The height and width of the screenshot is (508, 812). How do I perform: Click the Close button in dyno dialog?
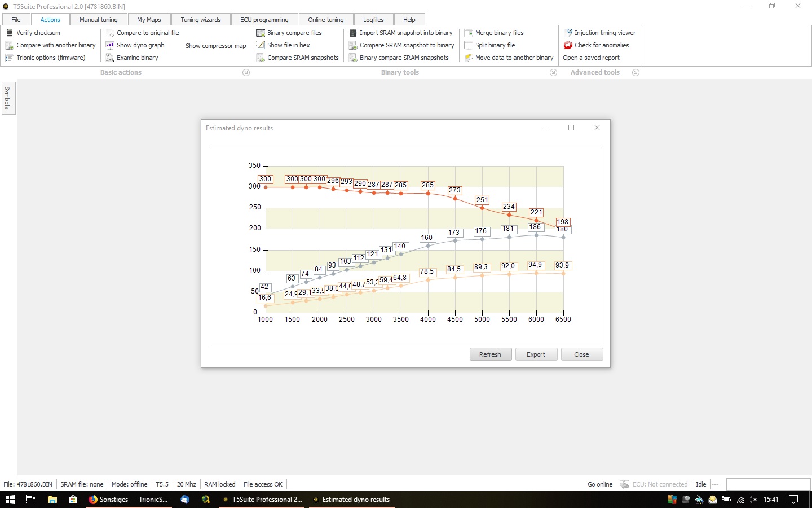click(x=582, y=354)
